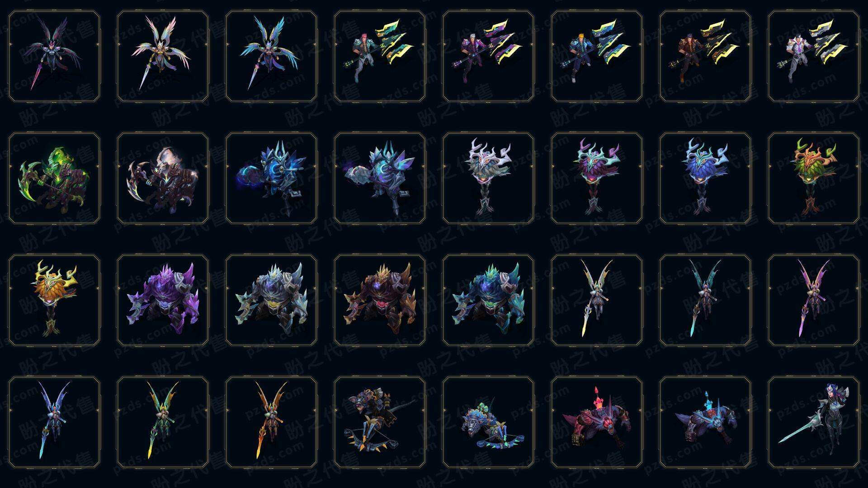This screenshot has height=488, width=868.
Task: Pick the brown-gold crystal golem chroma
Action: click(x=380, y=300)
